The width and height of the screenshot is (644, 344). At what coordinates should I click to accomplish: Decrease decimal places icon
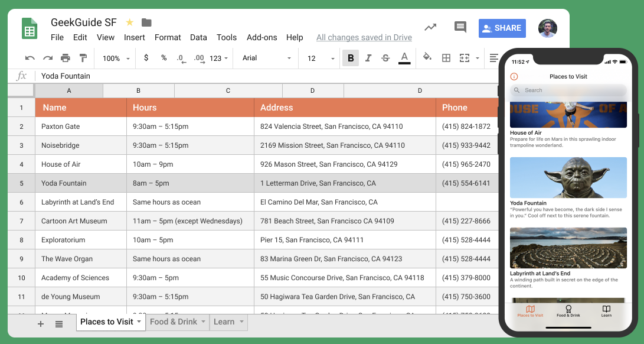point(181,59)
